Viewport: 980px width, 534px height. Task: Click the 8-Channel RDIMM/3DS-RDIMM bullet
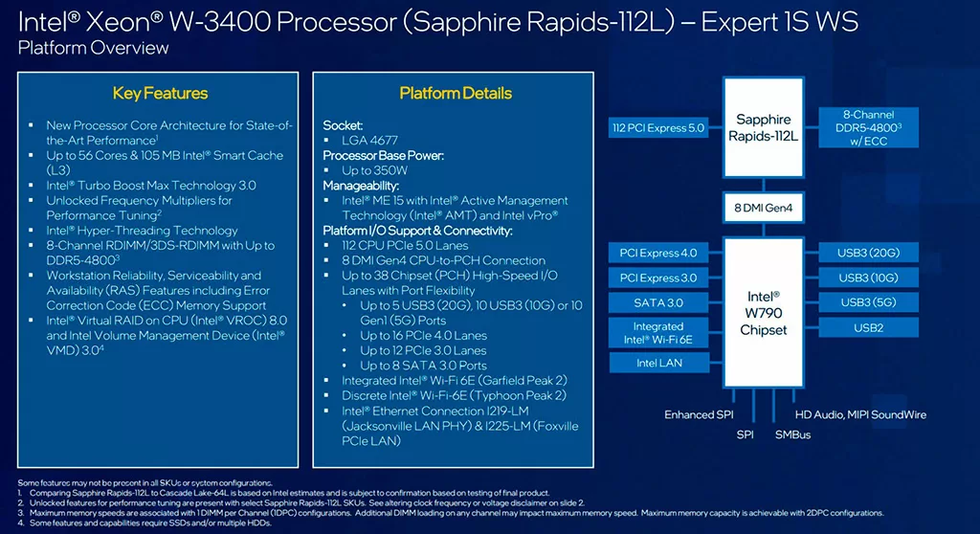tap(160, 253)
